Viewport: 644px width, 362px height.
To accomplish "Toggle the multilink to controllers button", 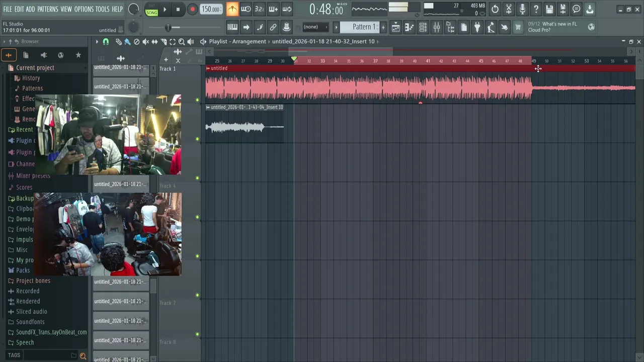I will [273, 27].
